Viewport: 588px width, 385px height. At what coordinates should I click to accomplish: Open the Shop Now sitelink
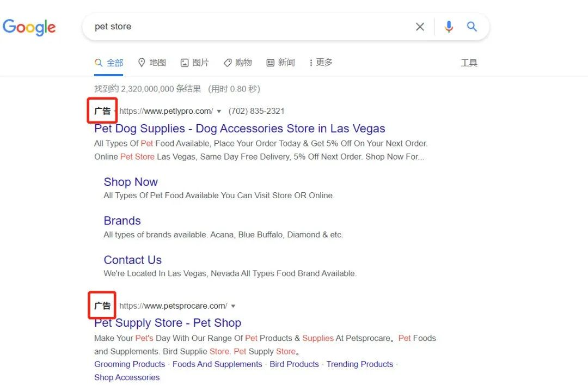coord(131,182)
